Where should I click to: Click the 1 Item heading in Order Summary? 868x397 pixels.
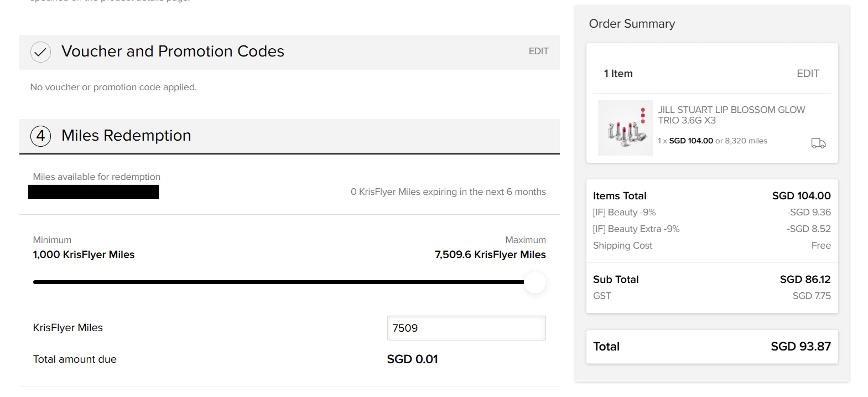click(x=618, y=73)
